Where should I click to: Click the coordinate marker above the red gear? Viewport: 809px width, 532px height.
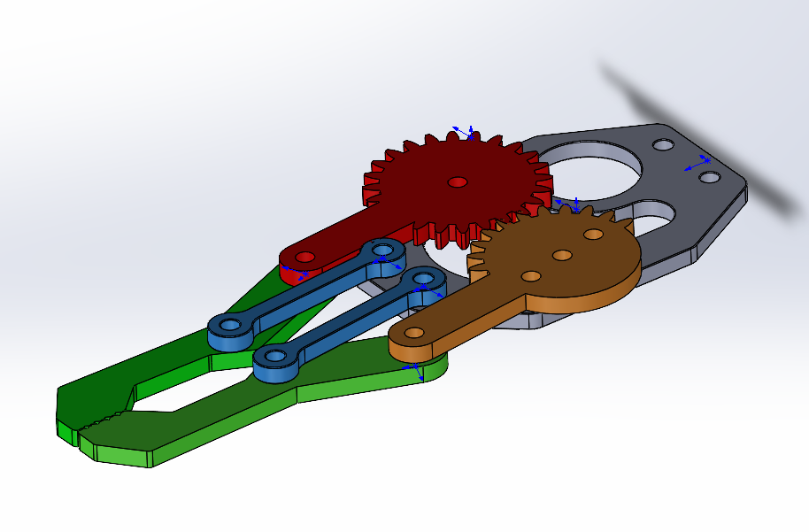coord(462,131)
